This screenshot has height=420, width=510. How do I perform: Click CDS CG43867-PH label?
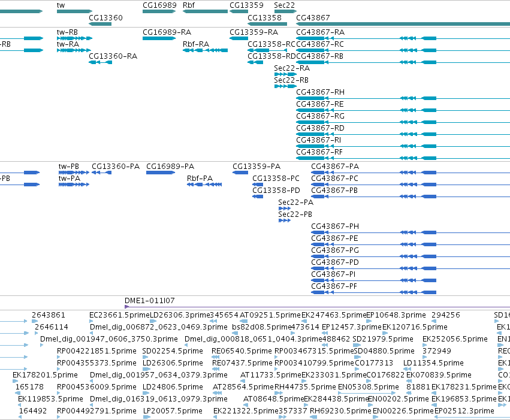point(335,226)
